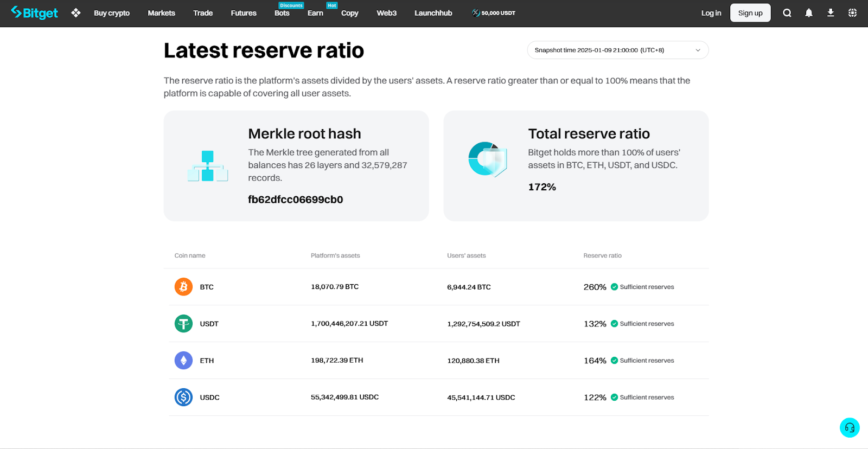Click the USDT coin icon

coord(183,324)
